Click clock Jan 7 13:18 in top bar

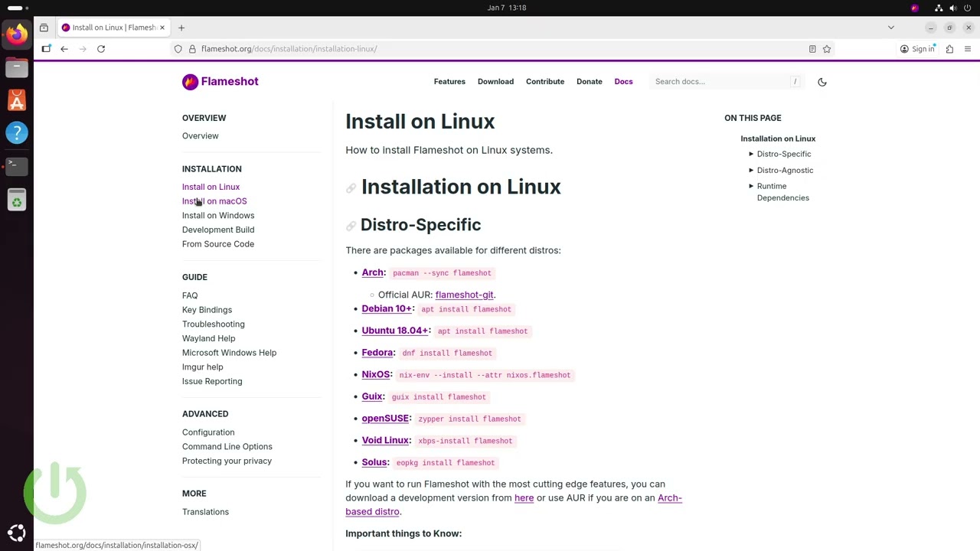point(507,8)
